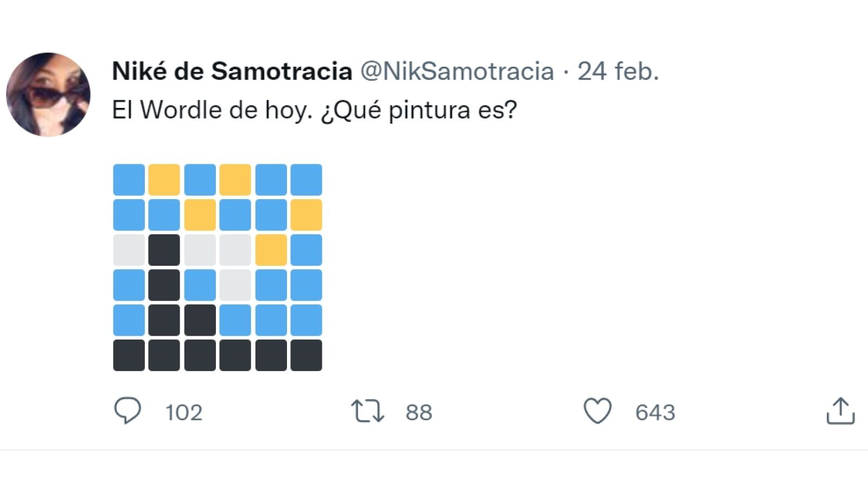868x486 pixels.
Task: Click the 88 retweets count
Action: click(419, 413)
